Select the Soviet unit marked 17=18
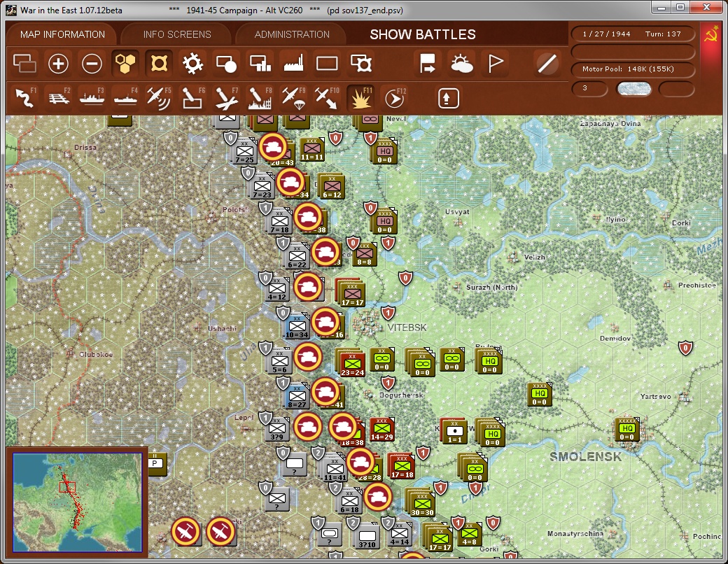Viewport: 728px width, 564px height. (x=402, y=467)
